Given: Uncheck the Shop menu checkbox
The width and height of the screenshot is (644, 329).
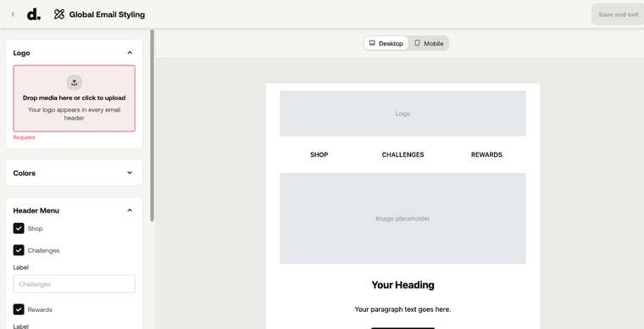Looking at the screenshot, I should tap(19, 228).
